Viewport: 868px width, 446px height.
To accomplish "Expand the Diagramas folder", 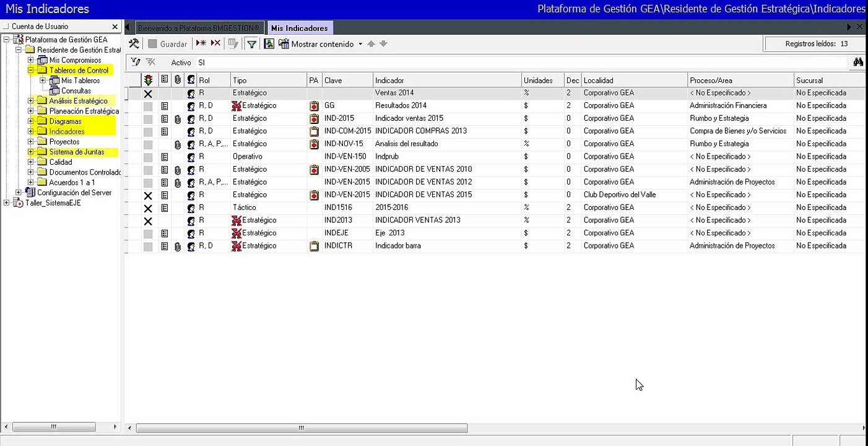I will [x=31, y=121].
